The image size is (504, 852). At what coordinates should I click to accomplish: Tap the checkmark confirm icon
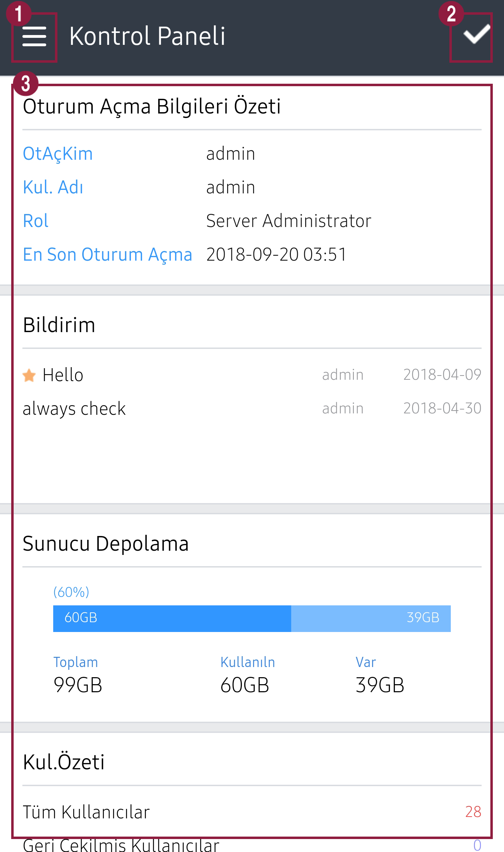click(x=476, y=34)
